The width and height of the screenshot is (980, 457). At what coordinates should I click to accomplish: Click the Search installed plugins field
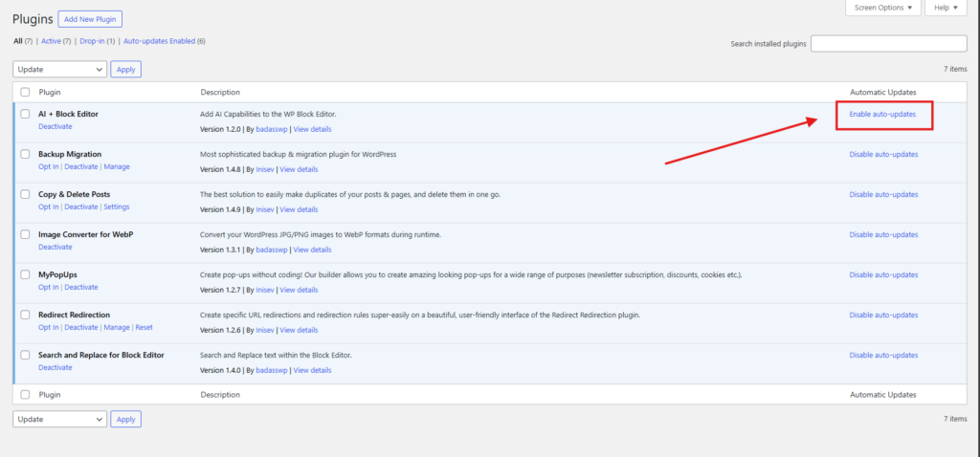[888, 44]
